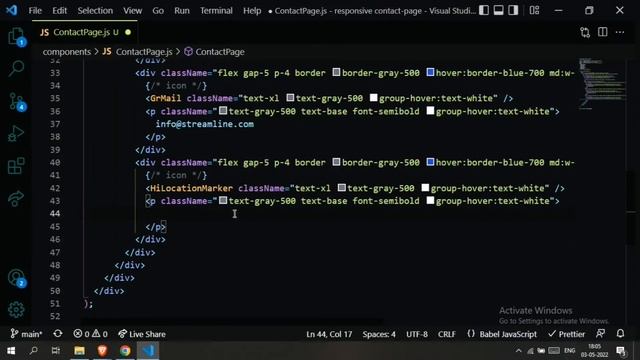
Task: Click Ln 44, Col 17 position indicator
Action: pyautogui.click(x=329, y=334)
